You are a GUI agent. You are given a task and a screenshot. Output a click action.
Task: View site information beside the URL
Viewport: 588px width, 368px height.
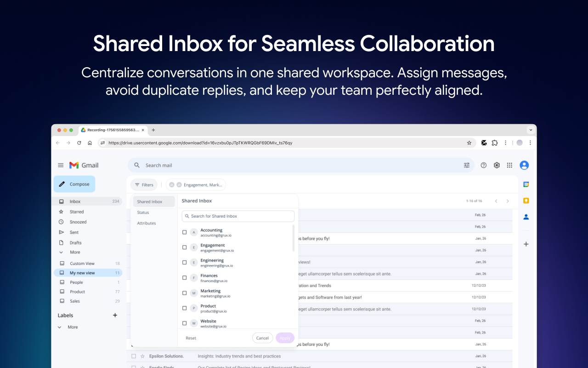(103, 143)
